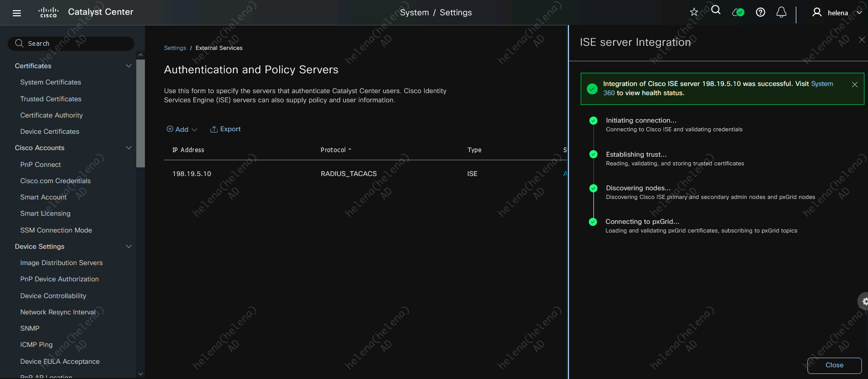Open the help question mark icon

point(761,12)
